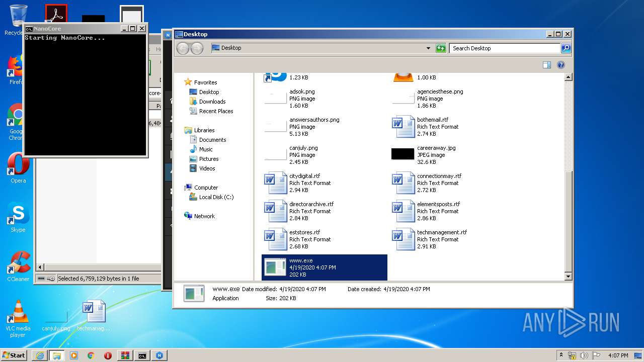Viewport: 644px width, 362px height.
Task: Open Chrome taskbar icon
Action: click(91, 355)
